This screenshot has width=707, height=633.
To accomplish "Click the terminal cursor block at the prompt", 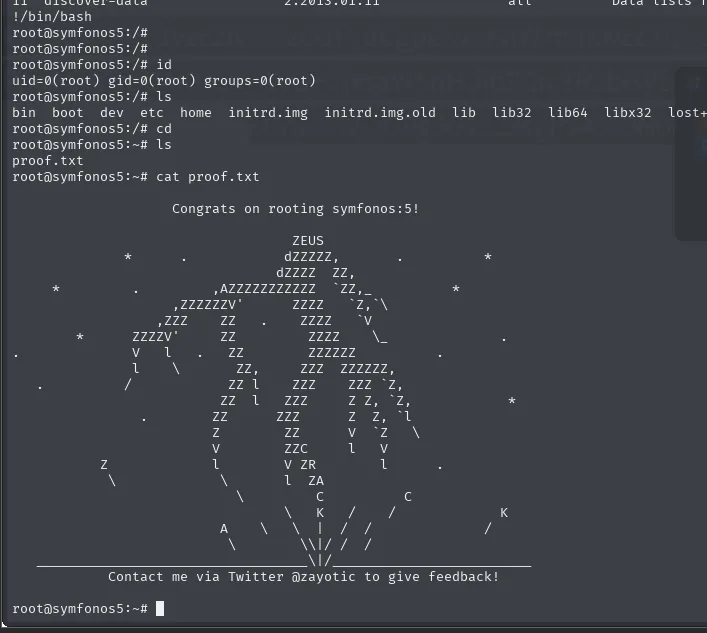I will (160, 609).
